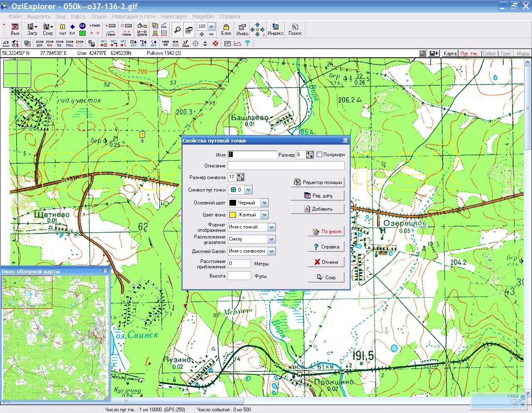Click the Высота altitude field

point(239,276)
